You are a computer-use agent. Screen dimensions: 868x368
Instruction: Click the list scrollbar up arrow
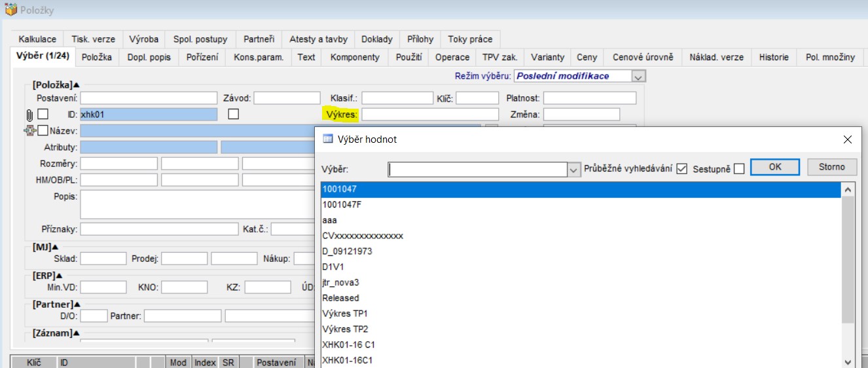pos(848,189)
